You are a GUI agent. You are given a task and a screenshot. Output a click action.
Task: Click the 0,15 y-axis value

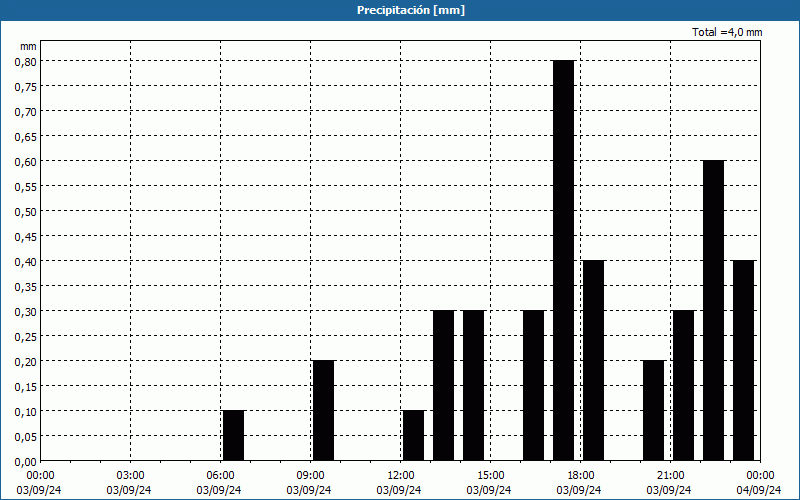coord(26,386)
